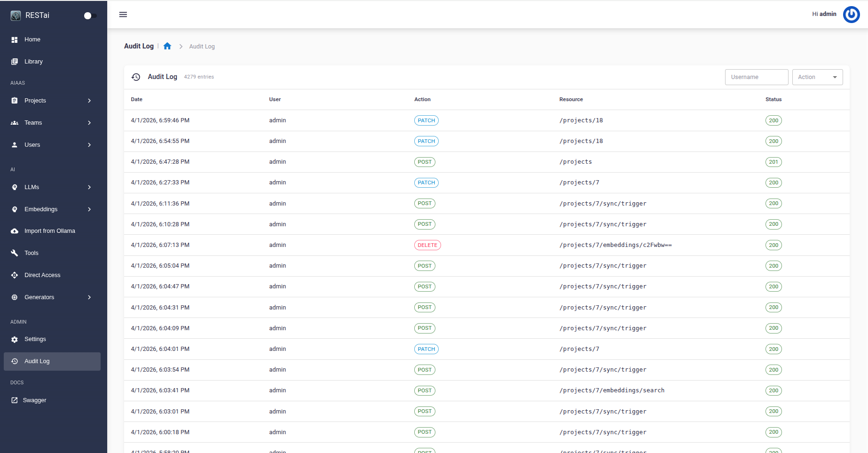The image size is (868, 453).
Task: Click the PATCH badge at 6:59:46 PM
Action: click(426, 120)
